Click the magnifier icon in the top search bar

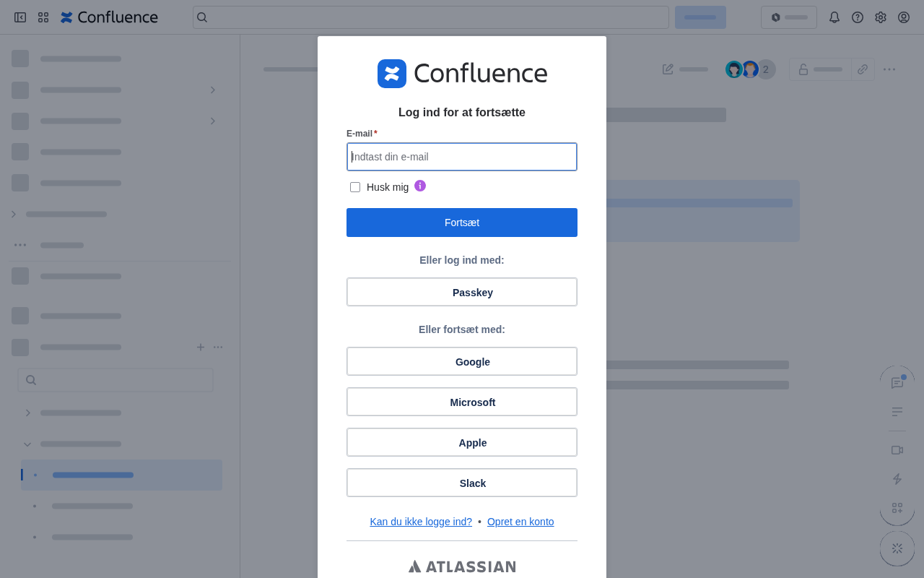coord(202,17)
